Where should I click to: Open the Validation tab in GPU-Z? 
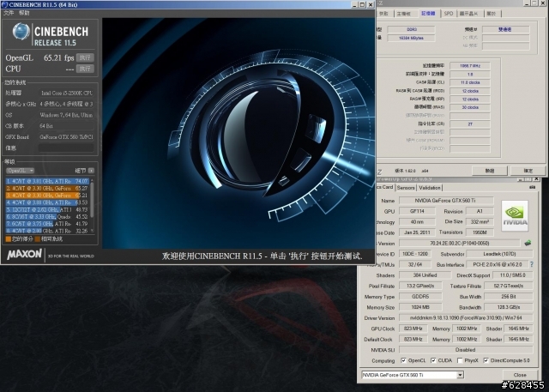(x=430, y=188)
